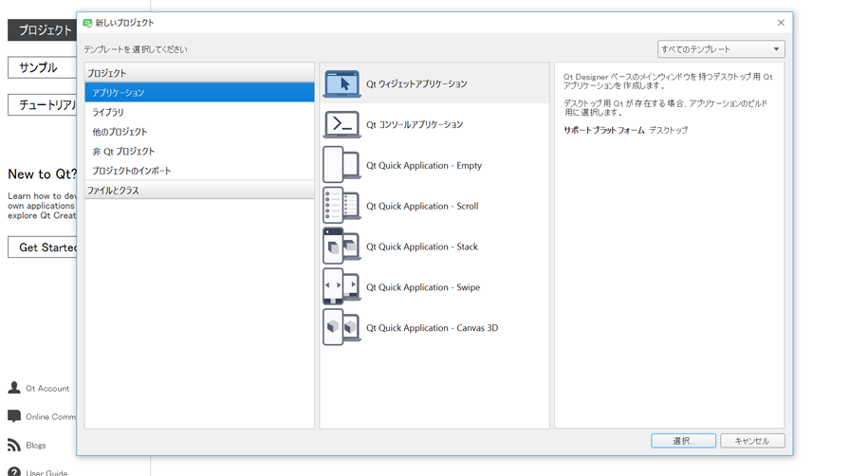Viewport: 868px width, 476px height.
Task: Open the すべてのテンプレート filter dropdown
Action: (721, 49)
